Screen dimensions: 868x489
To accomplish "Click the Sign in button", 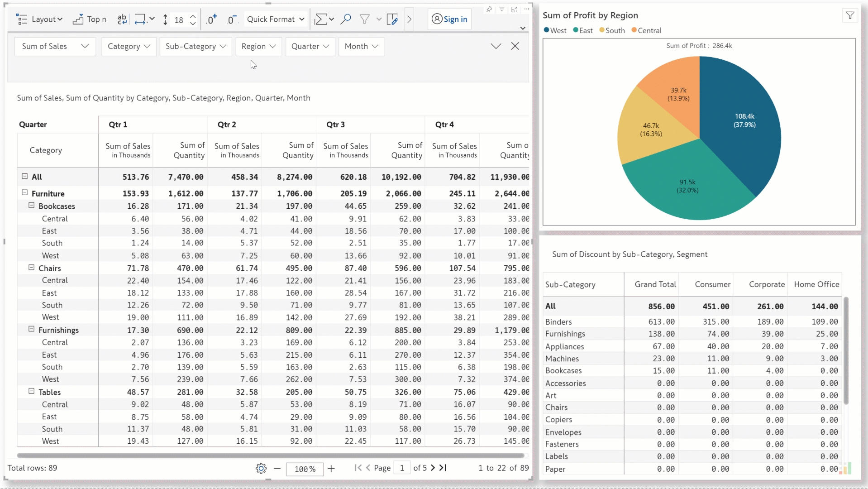I will tap(449, 19).
